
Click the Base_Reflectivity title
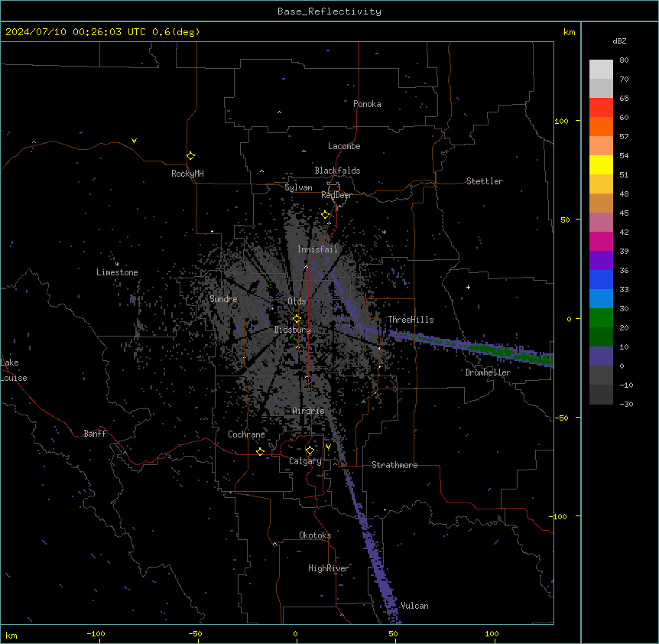point(329,11)
